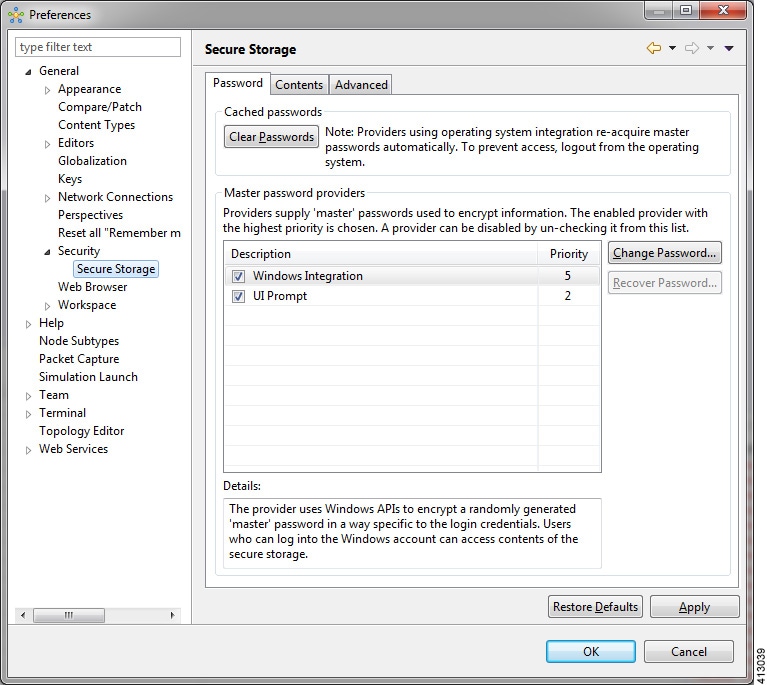Screen dimensions: 767x685
Task: Expand the Help tree node
Action: coord(28,324)
